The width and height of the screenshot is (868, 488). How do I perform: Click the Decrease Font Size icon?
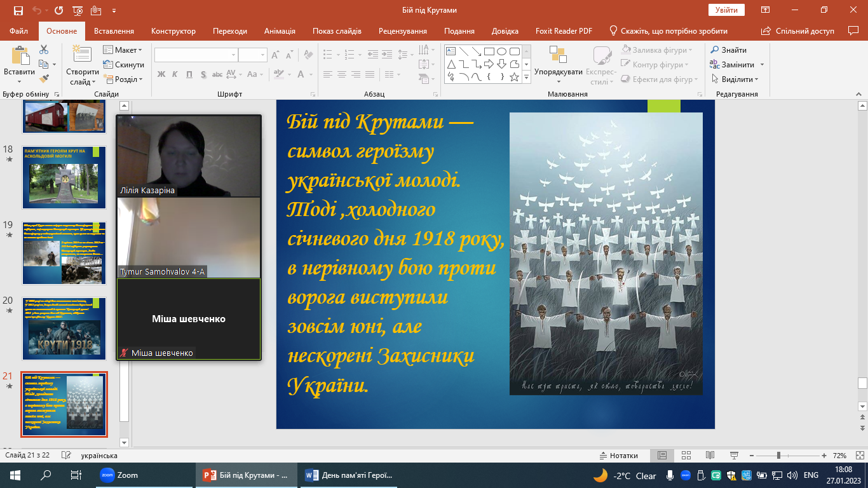[x=290, y=55]
